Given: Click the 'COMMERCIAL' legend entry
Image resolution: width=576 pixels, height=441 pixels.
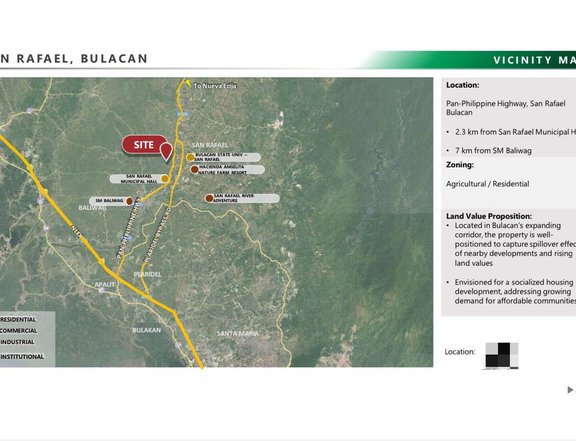Looking at the screenshot, I should coord(18,331).
